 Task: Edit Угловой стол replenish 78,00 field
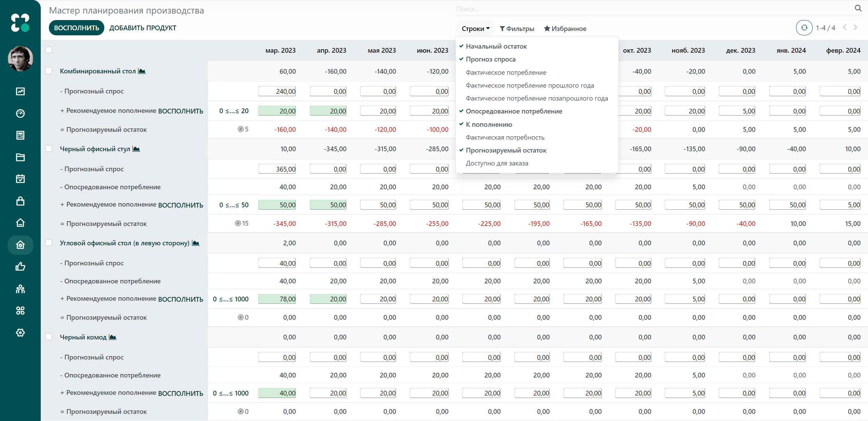277,299
